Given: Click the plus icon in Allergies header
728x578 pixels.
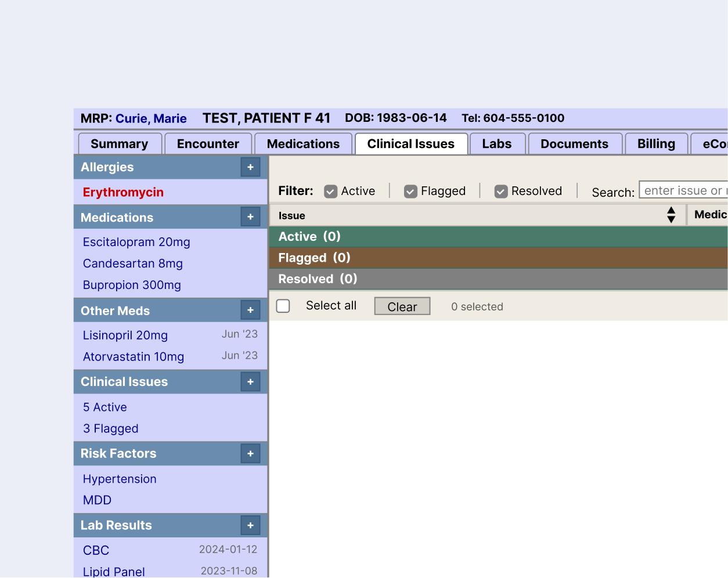Looking at the screenshot, I should (250, 167).
